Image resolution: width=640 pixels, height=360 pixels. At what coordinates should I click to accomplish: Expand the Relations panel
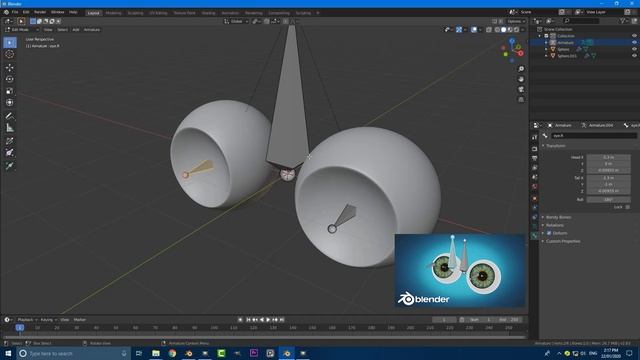coord(554,225)
